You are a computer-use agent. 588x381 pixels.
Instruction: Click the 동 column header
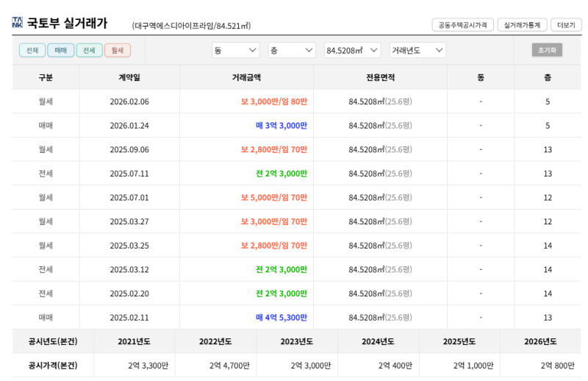click(481, 77)
